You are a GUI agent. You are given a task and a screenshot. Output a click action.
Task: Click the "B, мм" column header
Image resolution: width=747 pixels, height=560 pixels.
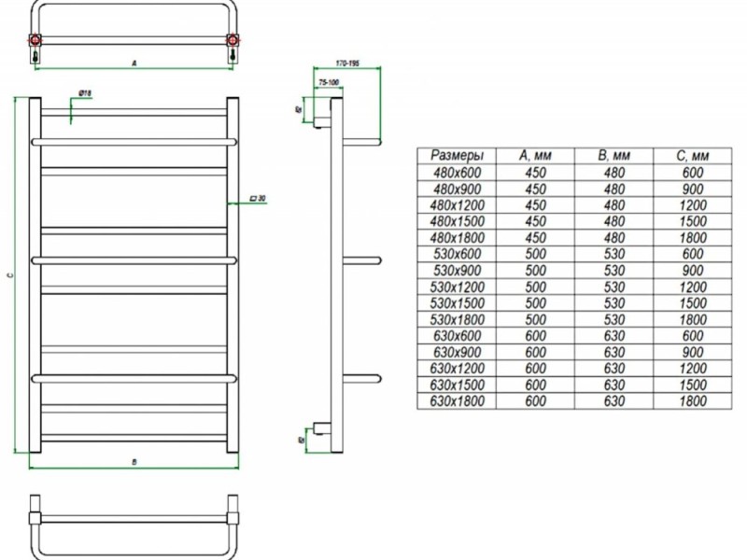tap(613, 156)
